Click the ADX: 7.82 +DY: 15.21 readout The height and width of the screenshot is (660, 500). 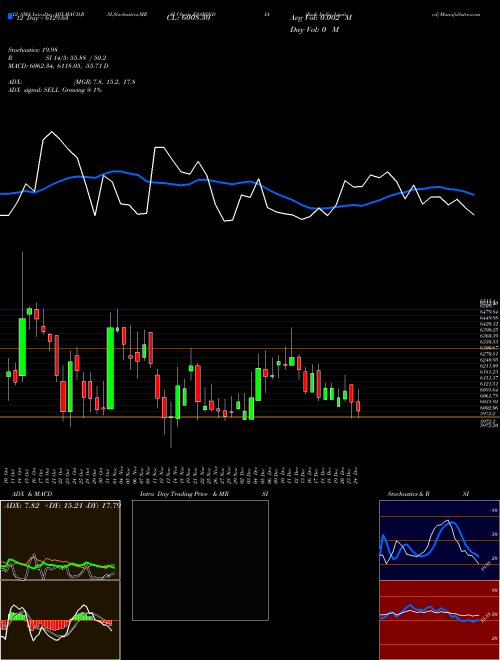tap(61, 506)
